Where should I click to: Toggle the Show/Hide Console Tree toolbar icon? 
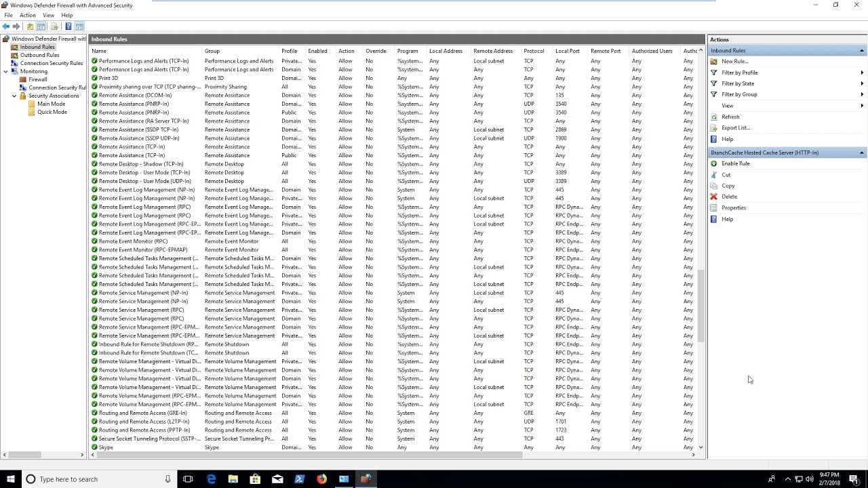click(41, 26)
